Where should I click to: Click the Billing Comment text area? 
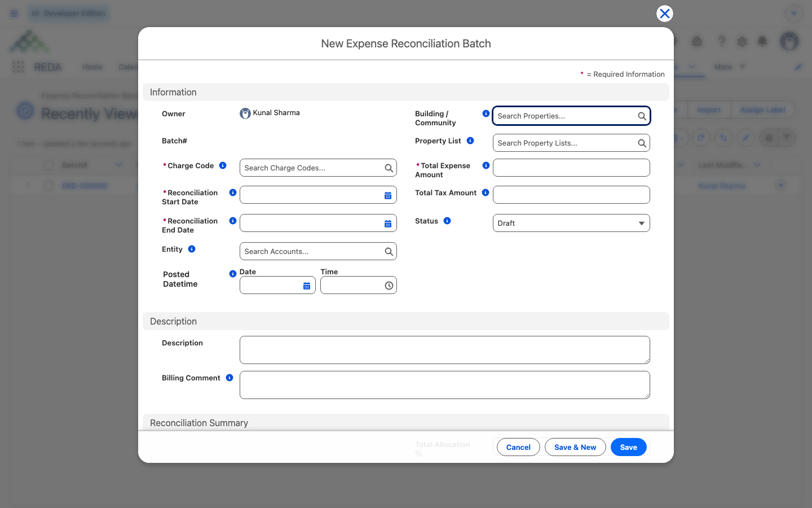(x=445, y=385)
